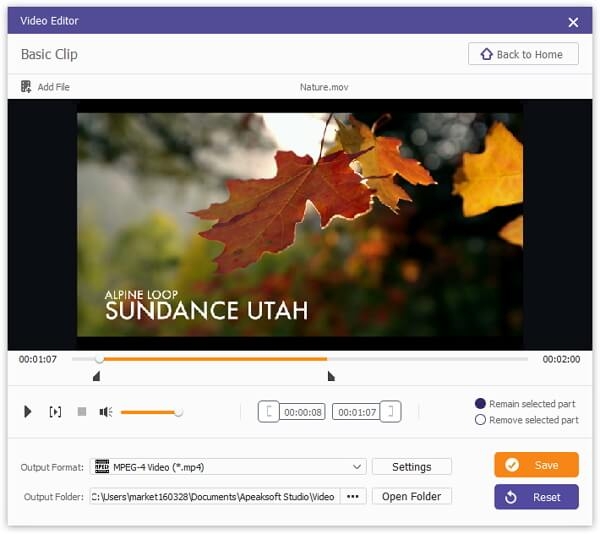Click the home icon in Back to Home
The width and height of the screenshot is (600, 534).
coord(486,54)
